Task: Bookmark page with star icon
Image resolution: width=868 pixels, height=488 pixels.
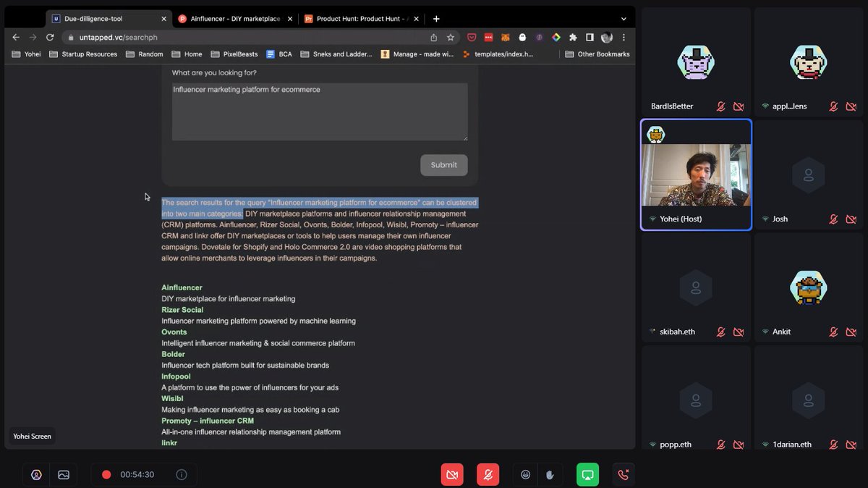Action: pyautogui.click(x=451, y=37)
